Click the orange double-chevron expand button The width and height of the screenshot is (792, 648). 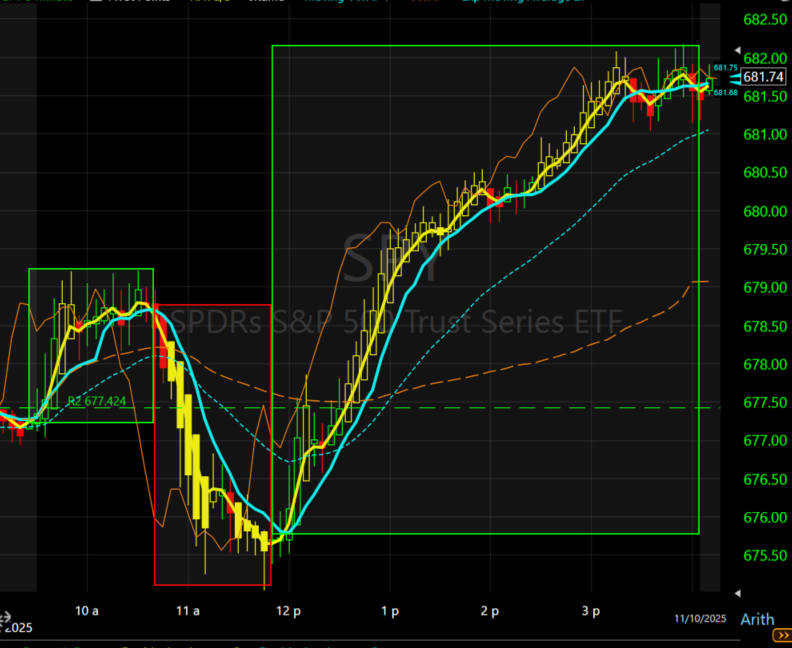pos(782,635)
